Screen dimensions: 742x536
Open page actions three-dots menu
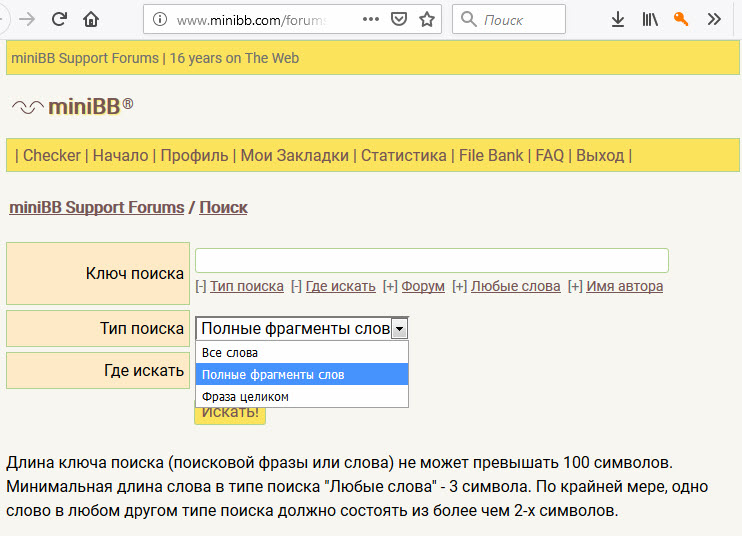pos(371,19)
